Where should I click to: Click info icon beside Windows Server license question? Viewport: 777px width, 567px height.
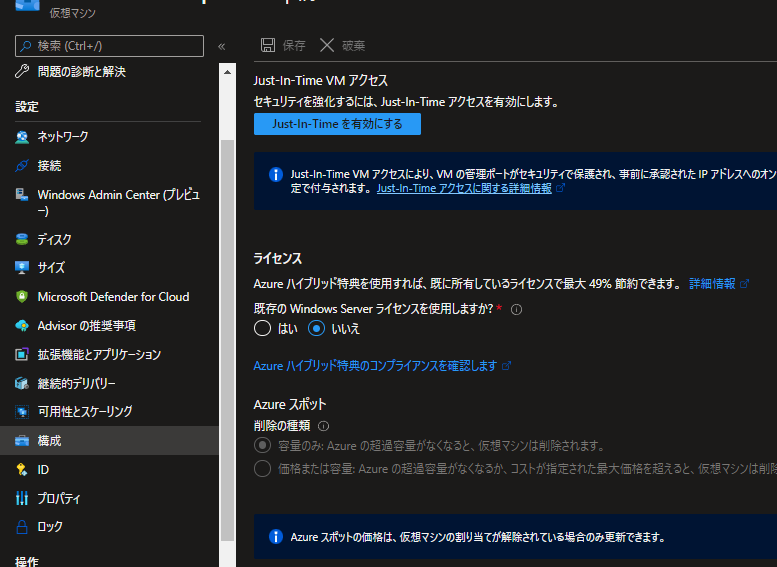[x=516, y=310]
